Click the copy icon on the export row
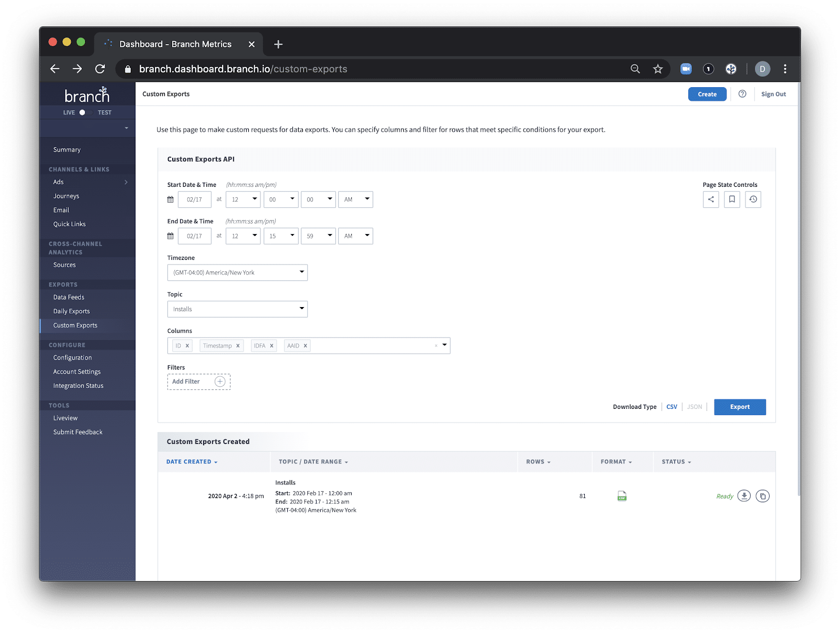This screenshot has width=840, height=633. pos(762,495)
